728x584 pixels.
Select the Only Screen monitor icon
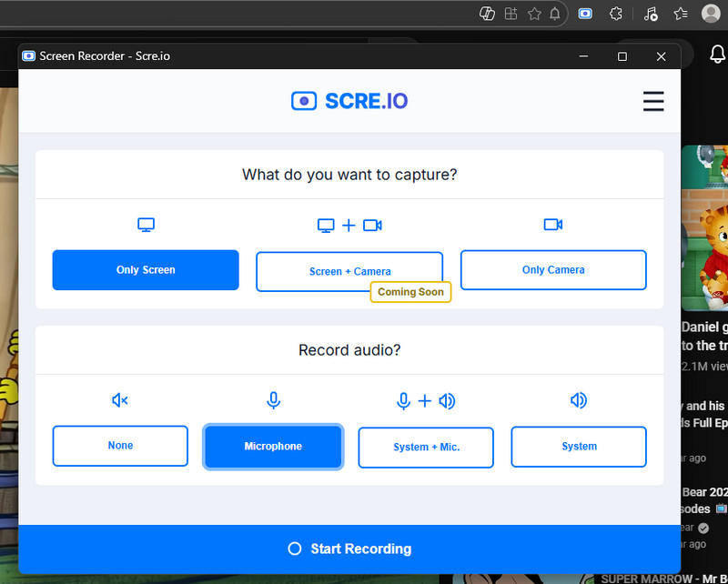(x=146, y=225)
